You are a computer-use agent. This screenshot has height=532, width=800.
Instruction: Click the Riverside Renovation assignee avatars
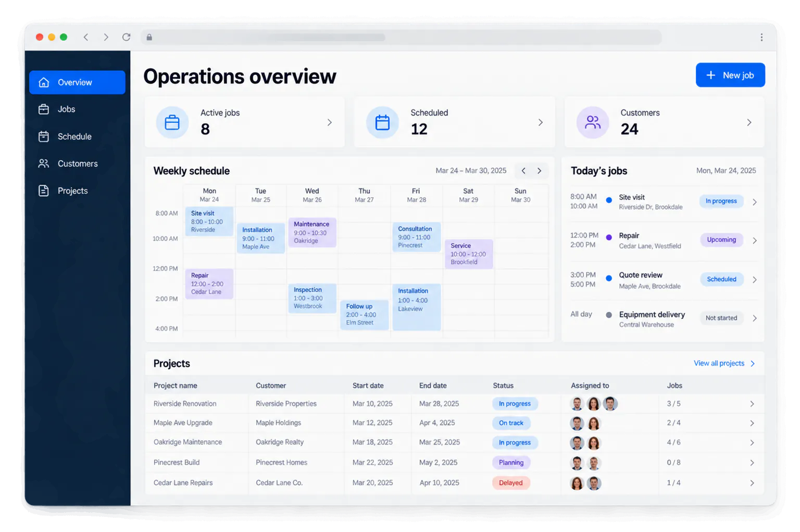594,403
